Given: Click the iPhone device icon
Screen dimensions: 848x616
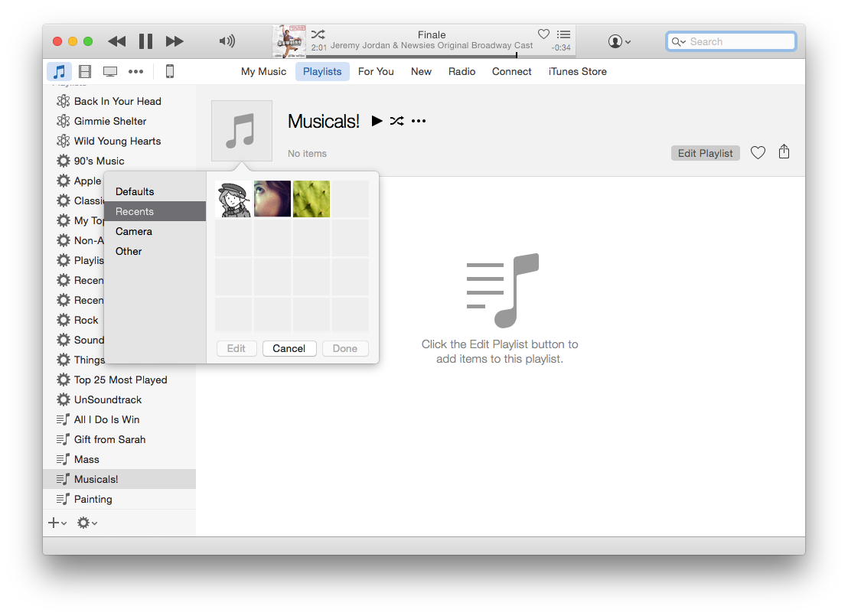Looking at the screenshot, I should [169, 70].
